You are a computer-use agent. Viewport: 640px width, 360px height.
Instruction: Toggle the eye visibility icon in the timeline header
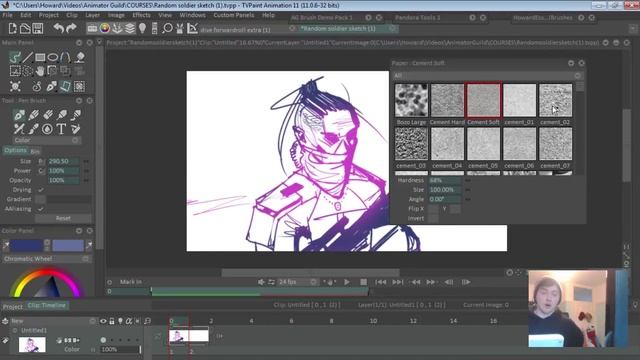click(x=103, y=321)
